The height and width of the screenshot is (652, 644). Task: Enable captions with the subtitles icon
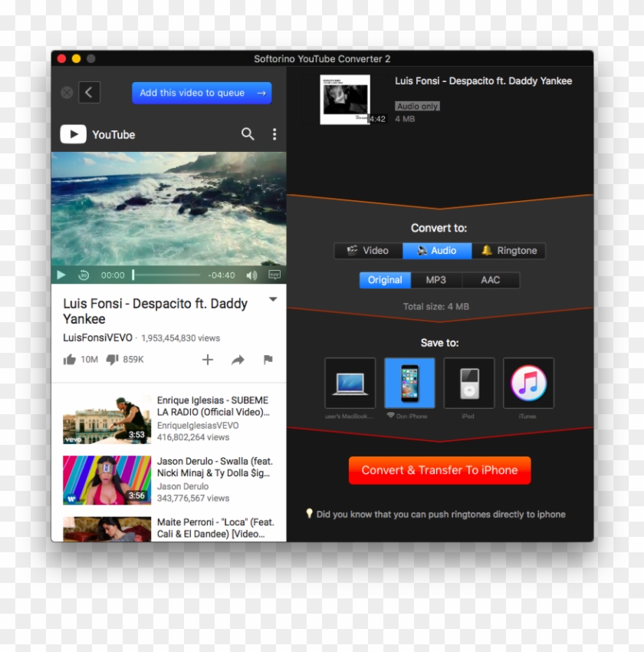point(273,275)
